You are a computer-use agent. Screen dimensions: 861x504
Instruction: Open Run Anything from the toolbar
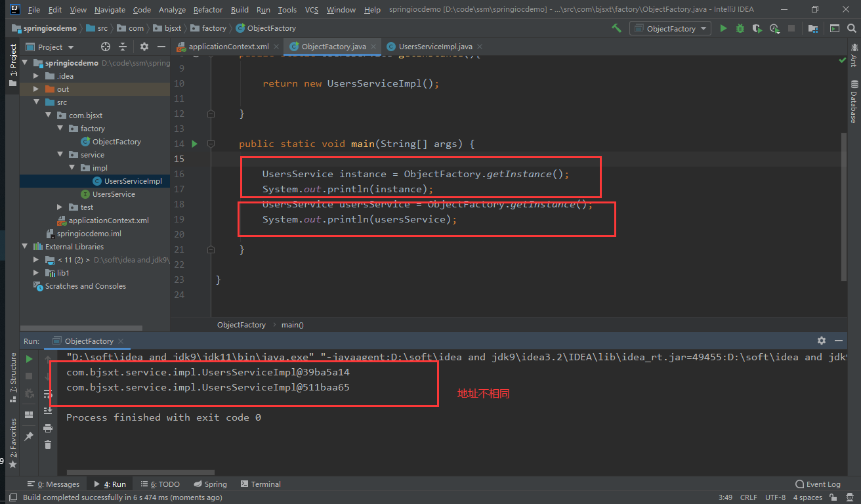point(834,28)
